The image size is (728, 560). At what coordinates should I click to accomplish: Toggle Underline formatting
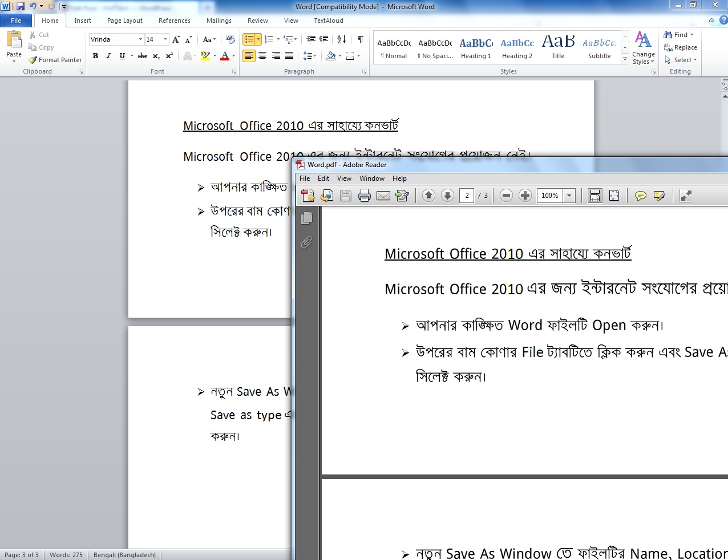click(122, 56)
